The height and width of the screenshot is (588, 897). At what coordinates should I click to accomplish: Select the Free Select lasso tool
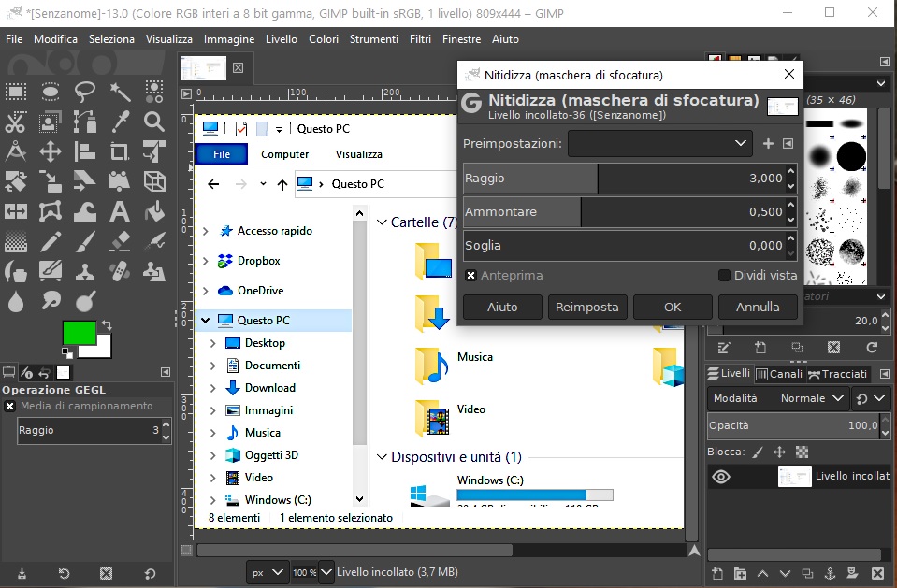point(85,92)
